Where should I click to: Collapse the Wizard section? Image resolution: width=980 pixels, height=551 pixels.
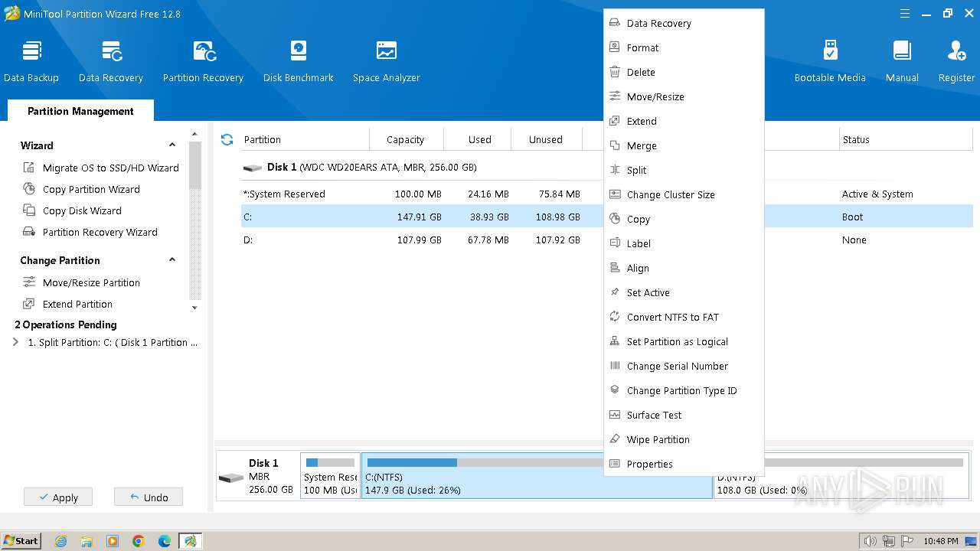(x=172, y=145)
